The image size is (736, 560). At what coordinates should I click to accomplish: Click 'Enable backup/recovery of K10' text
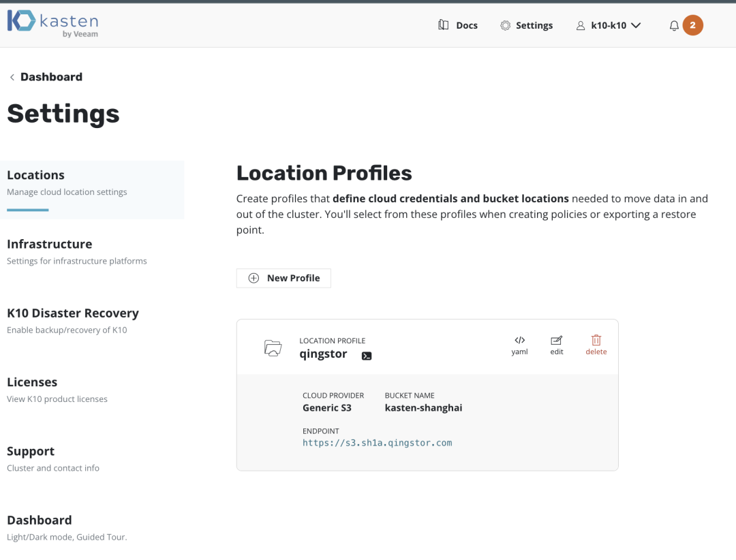67,330
